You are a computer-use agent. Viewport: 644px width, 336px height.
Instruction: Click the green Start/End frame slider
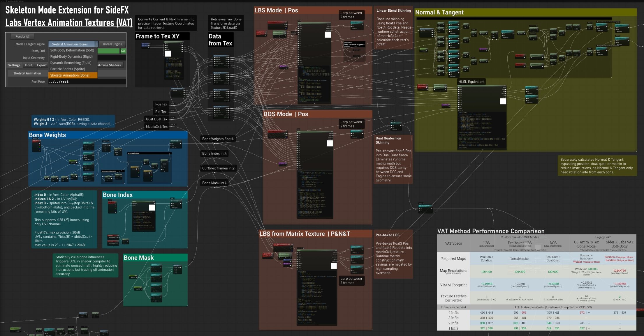pos(108,51)
